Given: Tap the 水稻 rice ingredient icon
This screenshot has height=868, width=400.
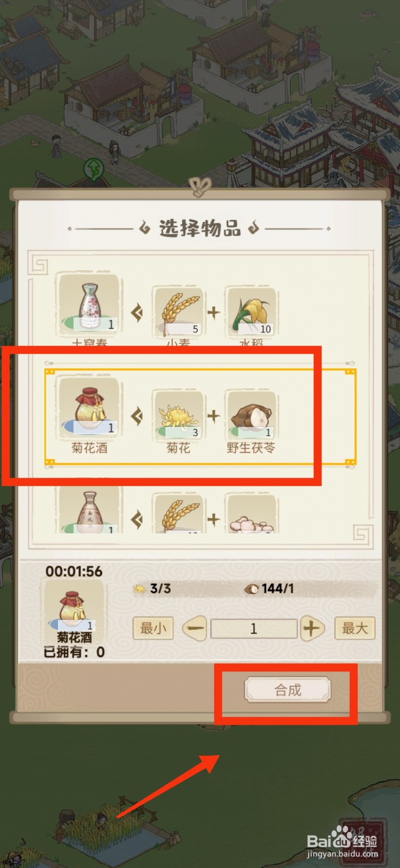Looking at the screenshot, I should 251,312.
